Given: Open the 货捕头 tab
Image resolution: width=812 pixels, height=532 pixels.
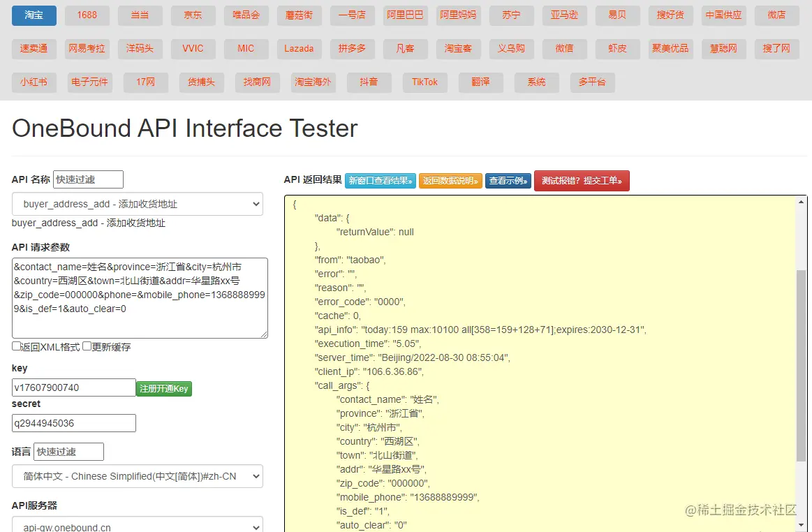Looking at the screenshot, I should (x=202, y=82).
